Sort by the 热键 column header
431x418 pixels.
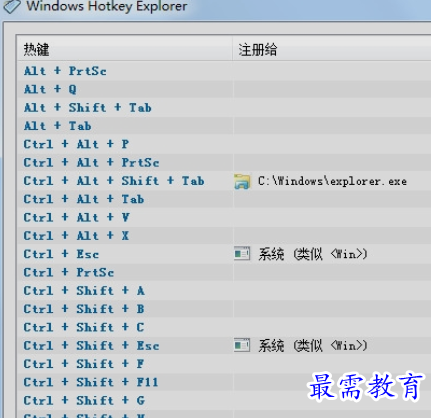(x=125, y=49)
